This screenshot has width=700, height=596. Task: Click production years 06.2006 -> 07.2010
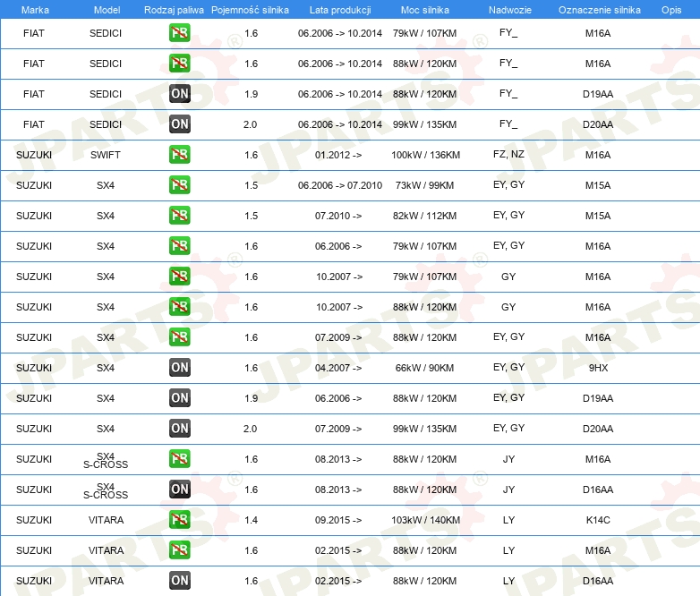(x=340, y=185)
